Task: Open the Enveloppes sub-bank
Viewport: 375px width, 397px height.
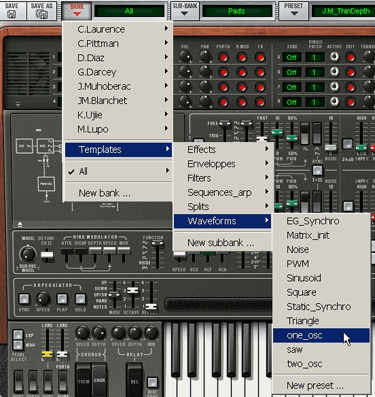Action: pos(222,164)
